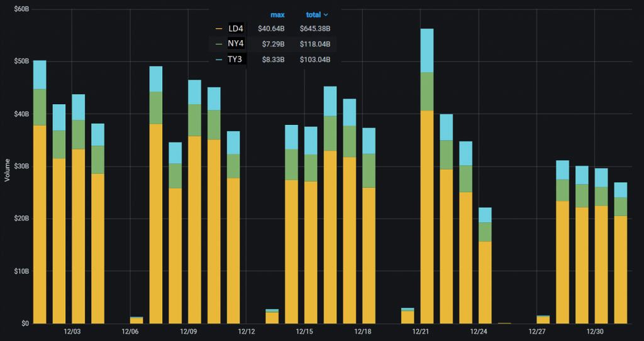This screenshot has width=644, height=341.
Task: Click the 12/30 x-axis date label
Action: 595,332
